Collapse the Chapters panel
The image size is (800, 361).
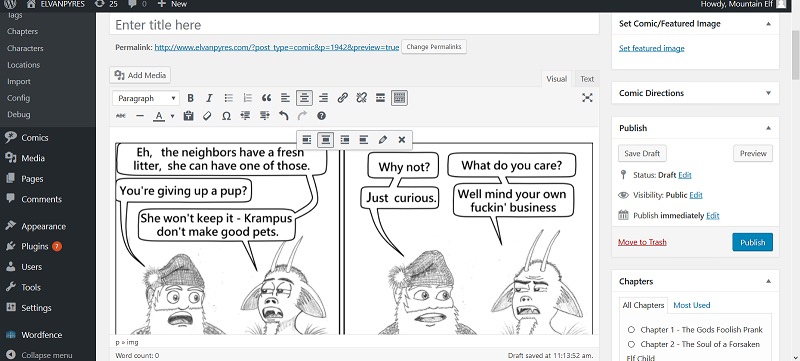pyautogui.click(x=768, y=281)
